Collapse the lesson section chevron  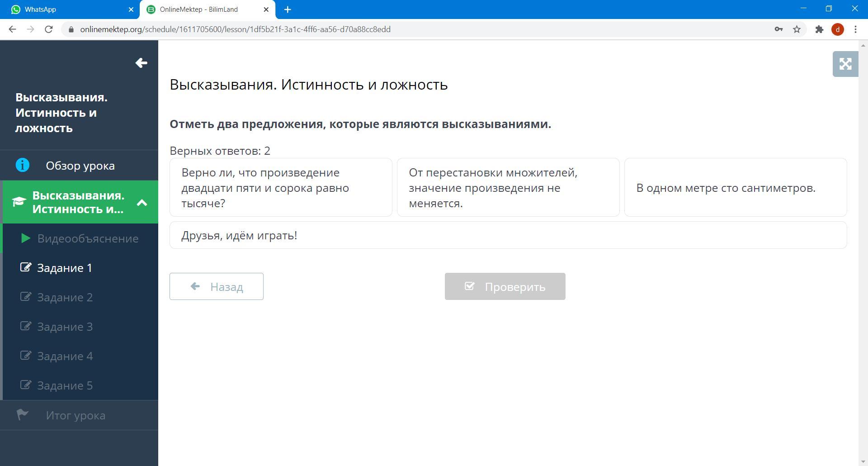[x=142, y=202]
